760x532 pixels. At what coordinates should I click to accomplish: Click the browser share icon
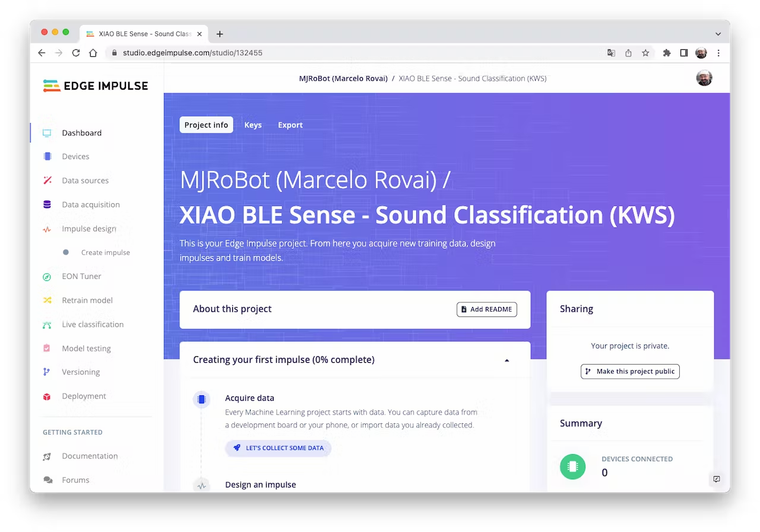tap(628, 53)
